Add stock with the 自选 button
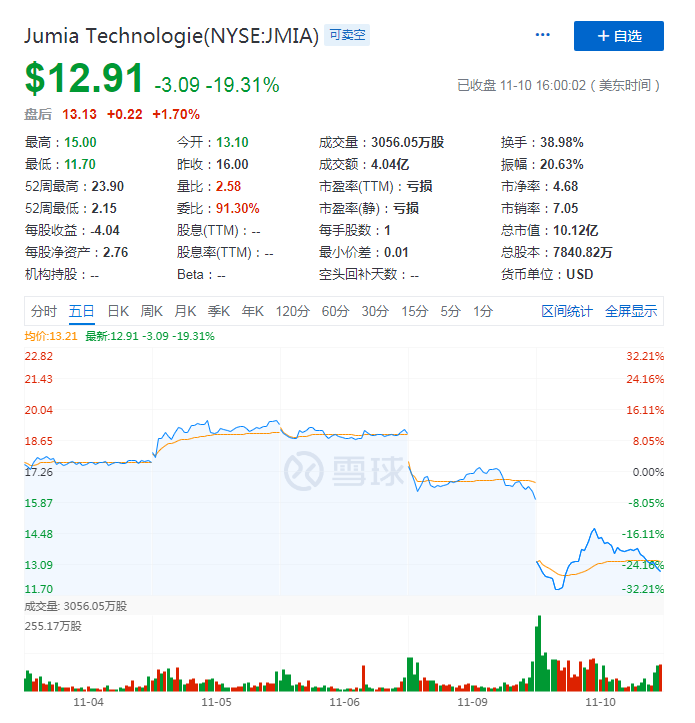The image size is (695, 723). pos(618,36)
